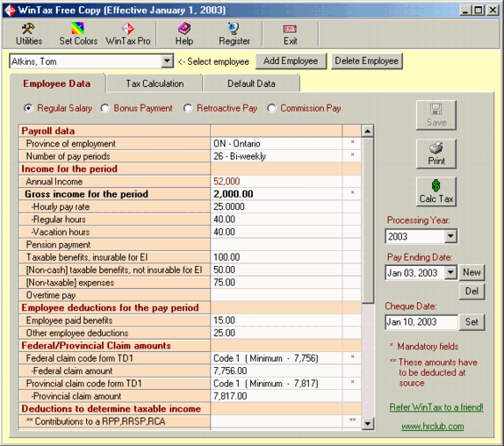The width and height of the screenshot is (504, 446).
Task: Click the Province of employment value ON - Ontario
Action: point(277,144)
